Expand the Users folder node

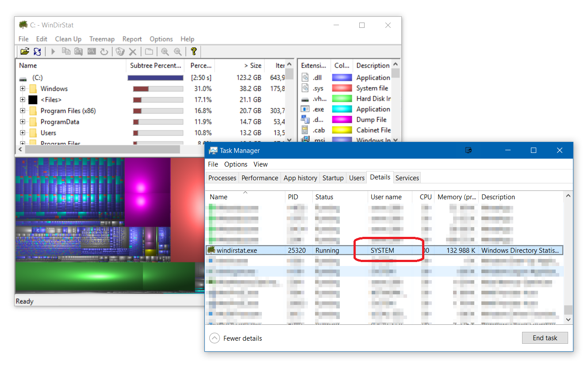(x=22, y=133)
